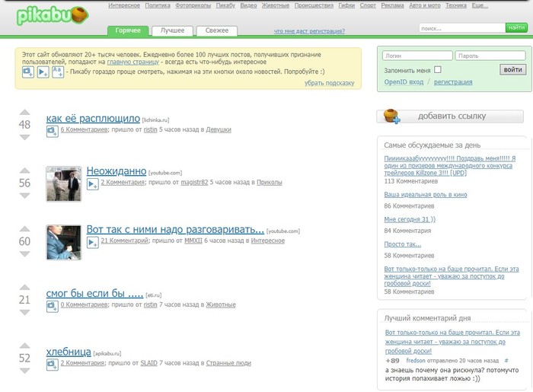
Task: Expand the video under "Неожиданно"
Action: tap(92, 183)
